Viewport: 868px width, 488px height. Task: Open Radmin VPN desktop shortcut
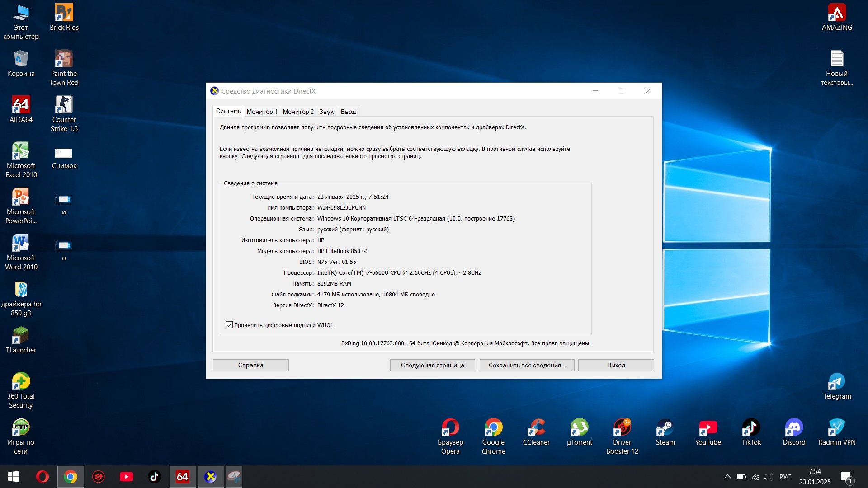837,432
